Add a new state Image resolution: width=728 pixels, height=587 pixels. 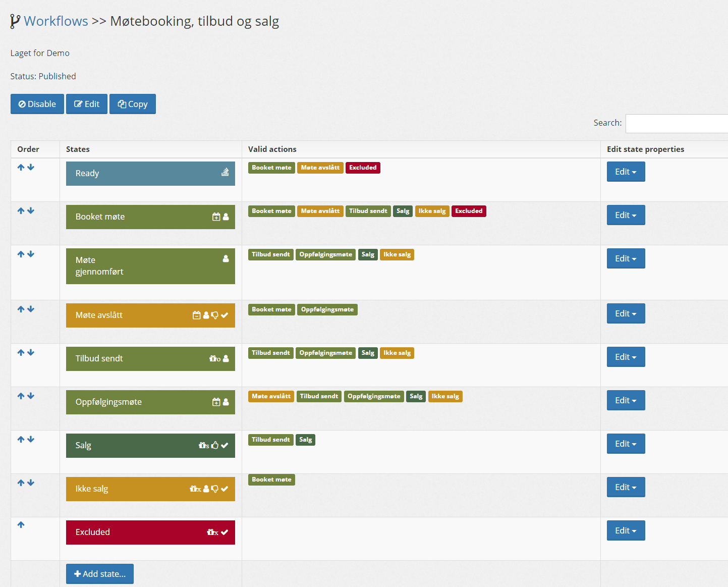coord(100,574)
